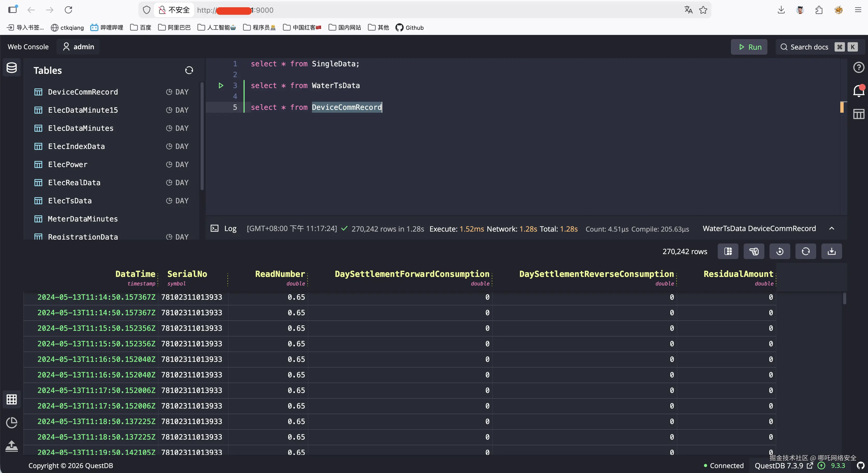Open the help question mark icon
Screen dimensions: 868x473
[x=859, y=67]
